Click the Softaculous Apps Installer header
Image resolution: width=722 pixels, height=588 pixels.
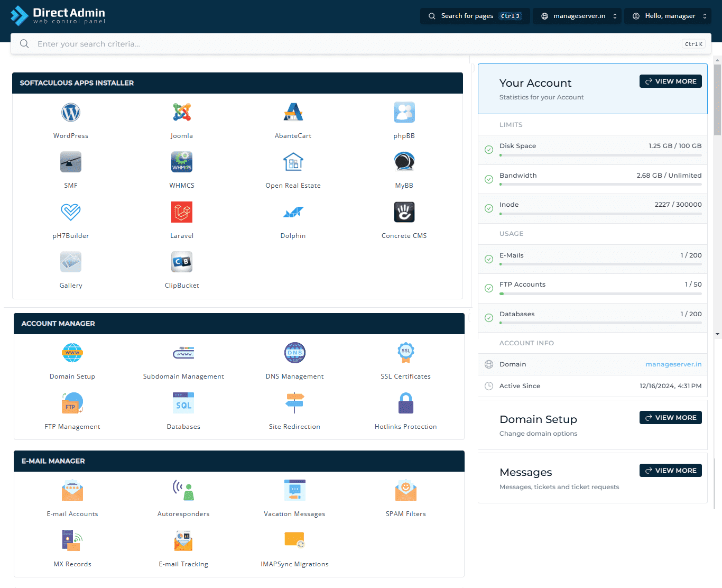[237, 83]
